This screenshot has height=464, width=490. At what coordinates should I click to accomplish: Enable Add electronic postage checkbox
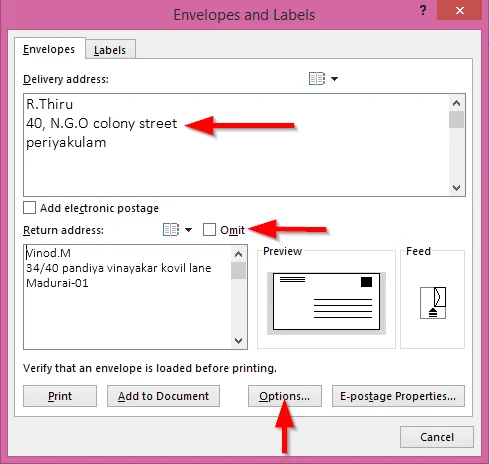click(30, 208)
